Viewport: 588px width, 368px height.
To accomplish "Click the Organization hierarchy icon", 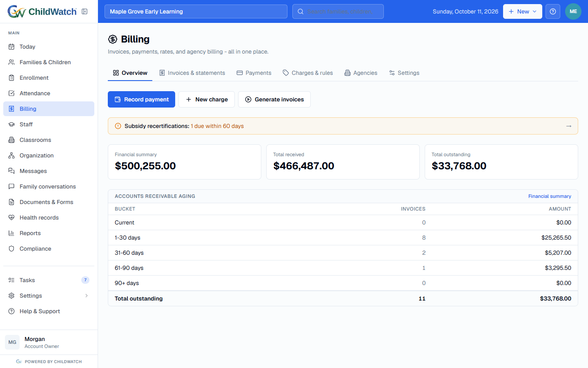I will (11, 155).
